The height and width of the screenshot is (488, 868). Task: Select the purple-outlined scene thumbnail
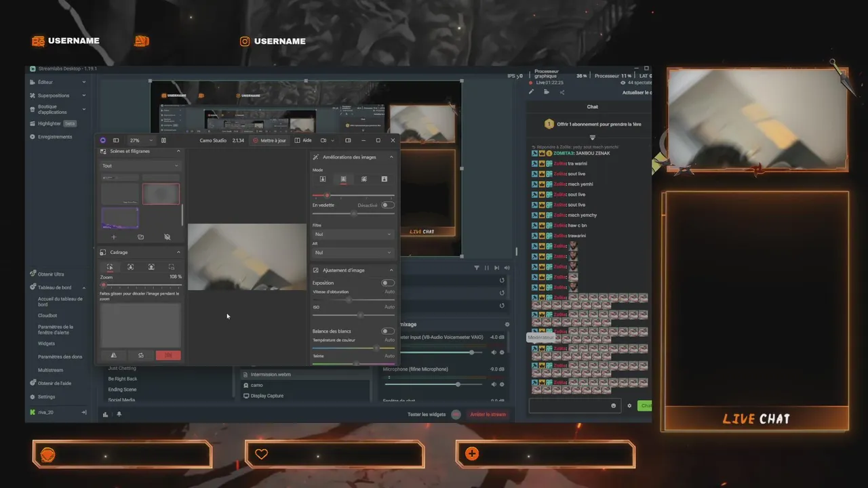click(120, 218)
